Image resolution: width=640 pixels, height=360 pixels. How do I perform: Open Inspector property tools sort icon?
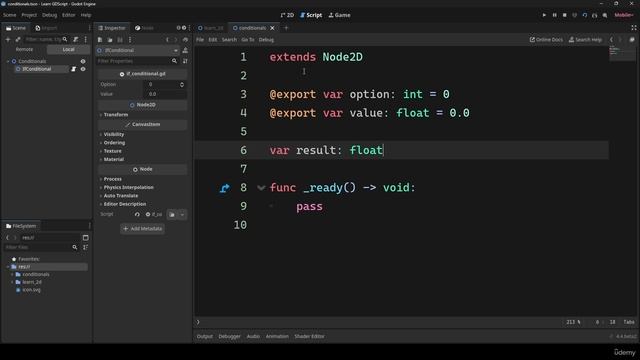click(185, 61)
